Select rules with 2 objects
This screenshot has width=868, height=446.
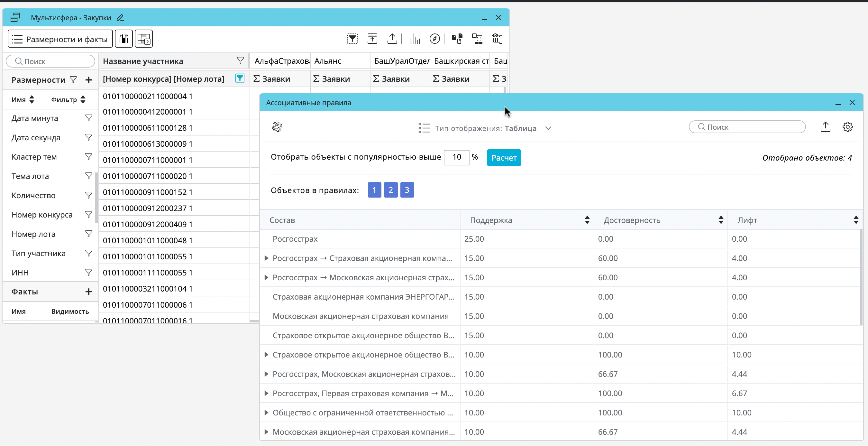pos(390,190)
